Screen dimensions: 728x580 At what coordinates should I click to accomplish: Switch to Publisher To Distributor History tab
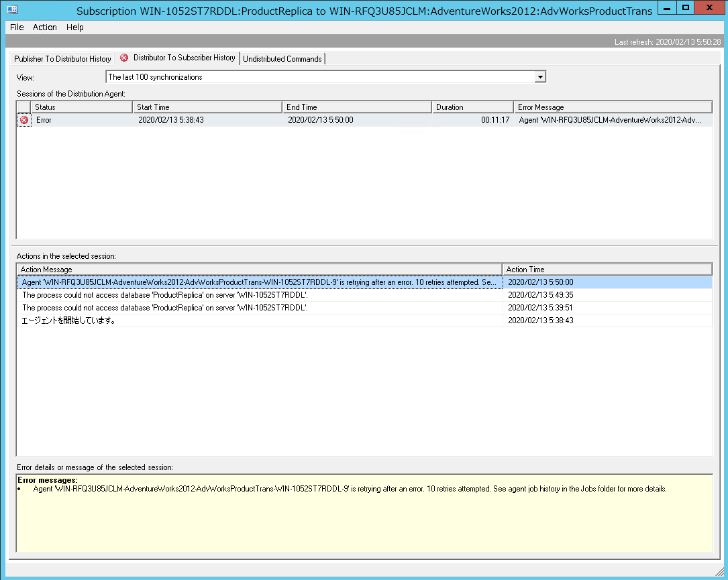[x=62, y=59]
